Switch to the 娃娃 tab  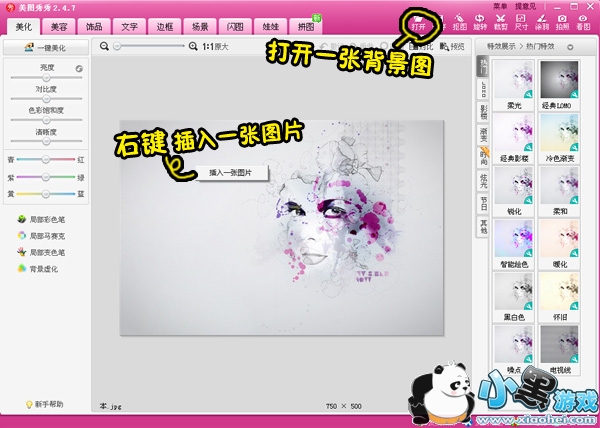point(270,26)
